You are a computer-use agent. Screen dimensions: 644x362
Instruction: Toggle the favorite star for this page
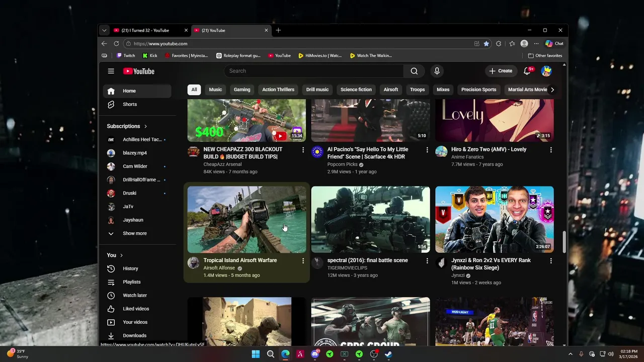point(486,44)
